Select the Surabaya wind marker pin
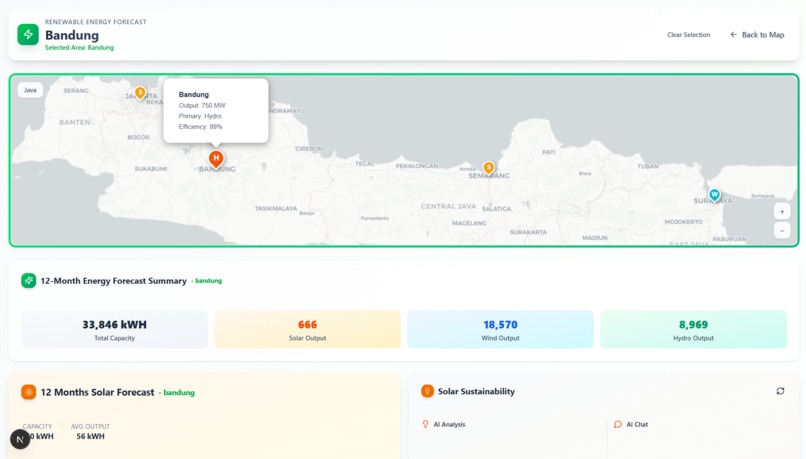This screenshot has width=806, height=459. tap(715, 195)
